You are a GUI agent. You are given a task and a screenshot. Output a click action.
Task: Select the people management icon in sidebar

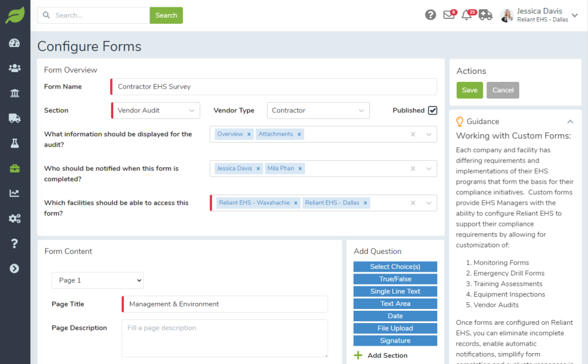tap(13, 68)
